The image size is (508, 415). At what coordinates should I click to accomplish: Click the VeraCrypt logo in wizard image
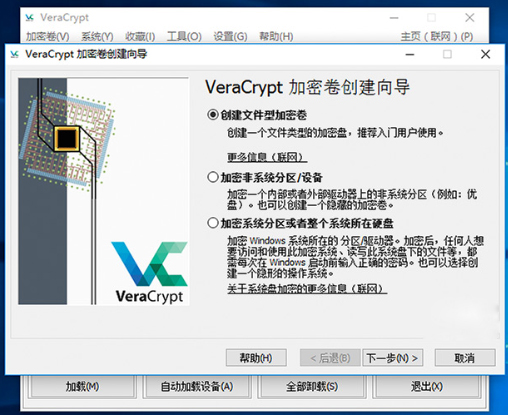pyautogui.click(x=149, y=273)
